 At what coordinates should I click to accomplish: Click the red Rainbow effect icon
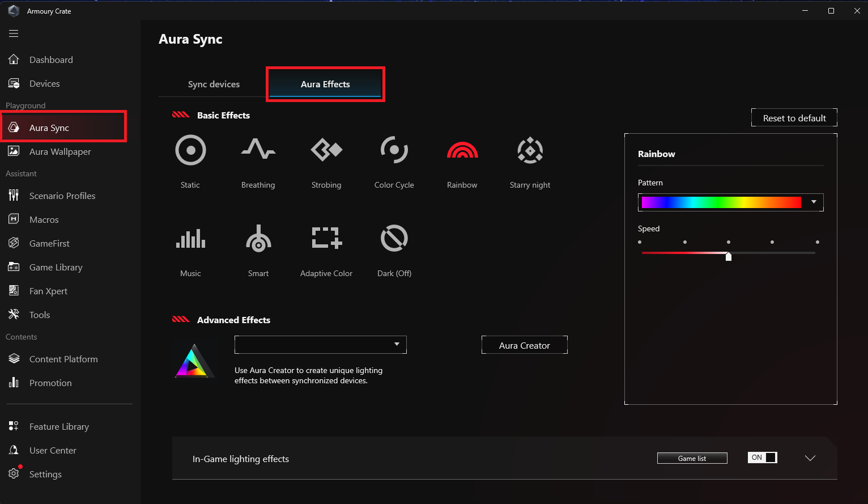tap(462, 150)
